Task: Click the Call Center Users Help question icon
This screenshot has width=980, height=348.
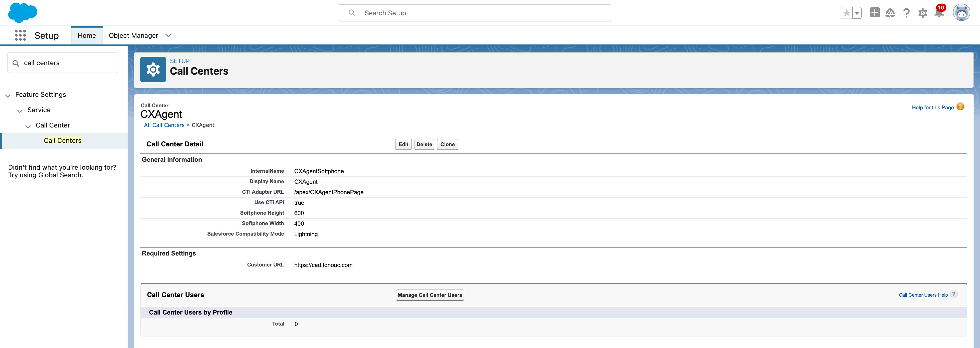Action: pyautogui.click(x=954, y=294)
